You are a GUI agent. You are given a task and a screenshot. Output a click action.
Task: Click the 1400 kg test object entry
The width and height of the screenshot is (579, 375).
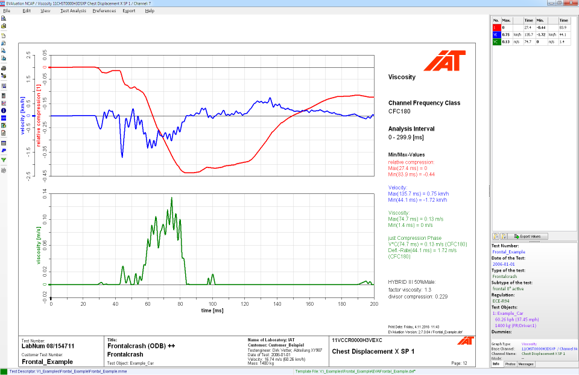pyautogui.click(x=515, y=326)
